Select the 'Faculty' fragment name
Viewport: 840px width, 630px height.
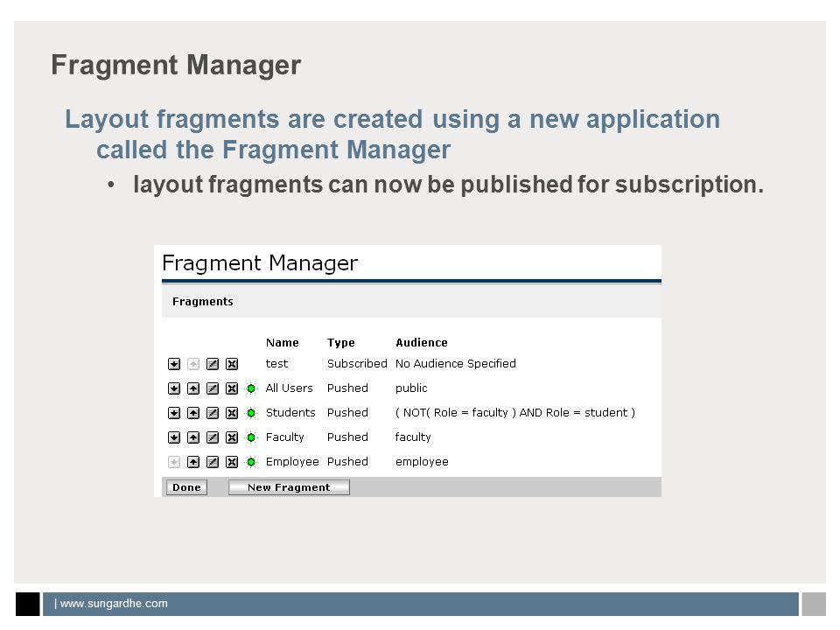(x=284, y=437)
